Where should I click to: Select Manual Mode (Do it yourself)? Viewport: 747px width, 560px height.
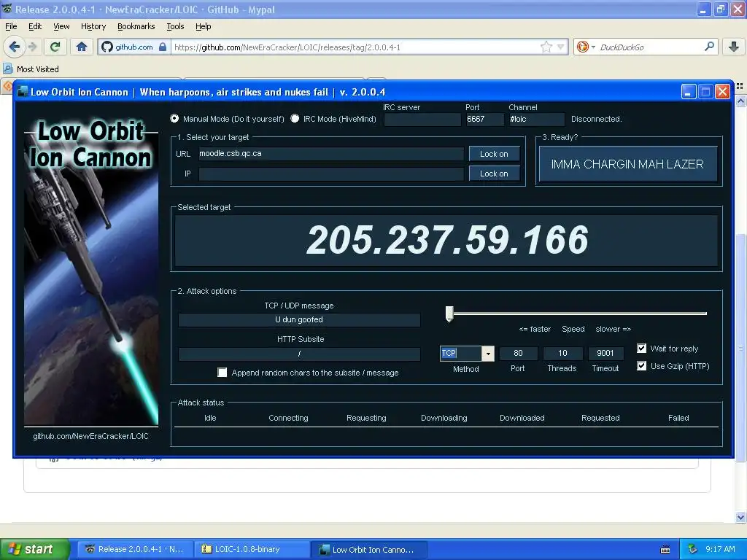[174, 119]
